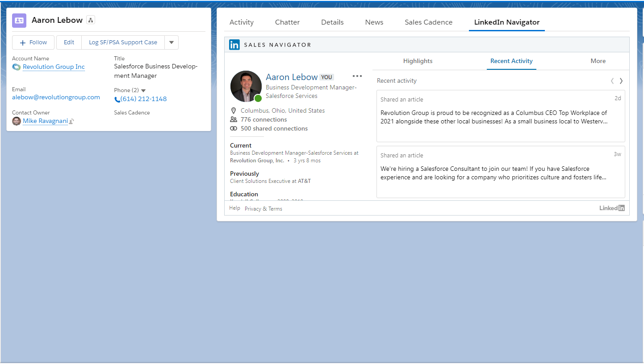This screenshot has width=644, height=364.
Task: Click Salesforce Business Development Manager title value
Action: point(155,71)
